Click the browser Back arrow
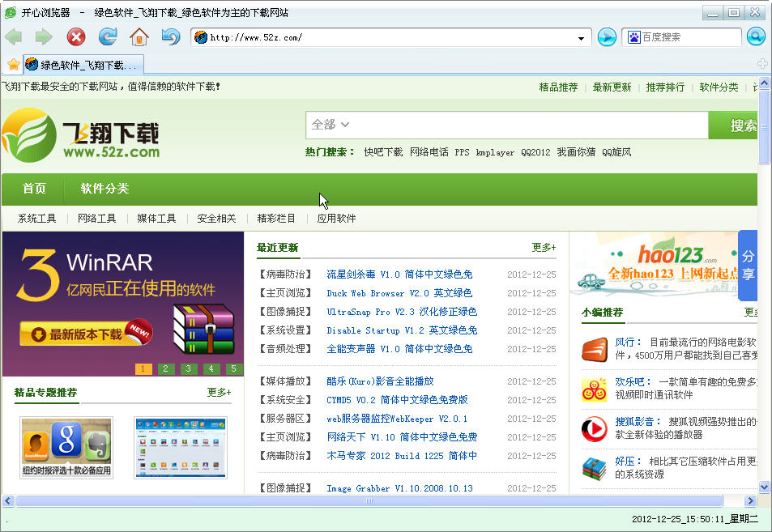Image resolution: width=772 pixels, height=532 pixels. pos(13,37)
